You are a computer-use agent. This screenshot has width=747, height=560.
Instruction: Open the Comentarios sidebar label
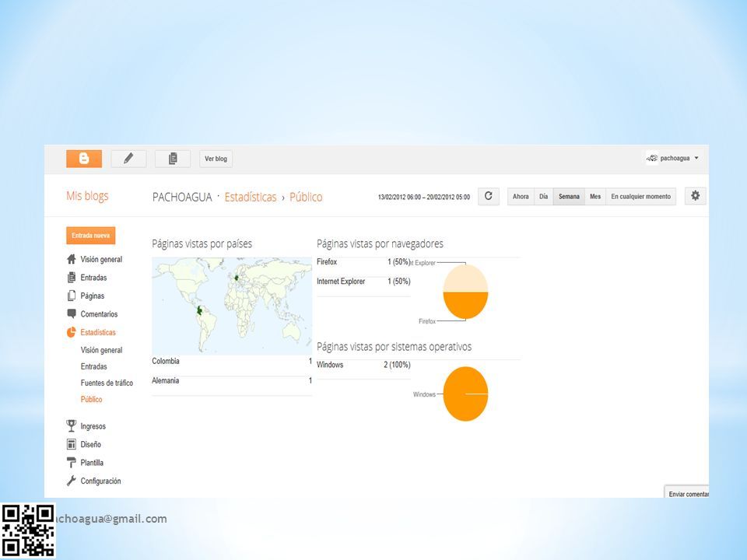click(x=99, y=314)
